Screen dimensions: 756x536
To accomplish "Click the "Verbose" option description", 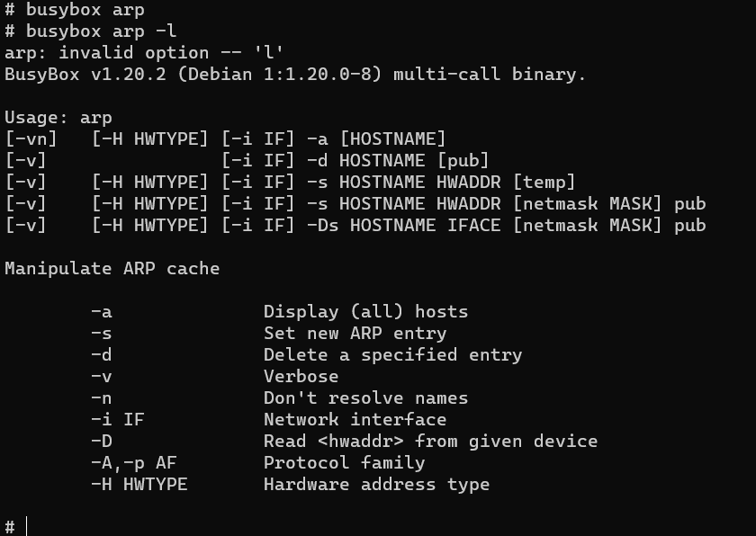I will (301, 377).
